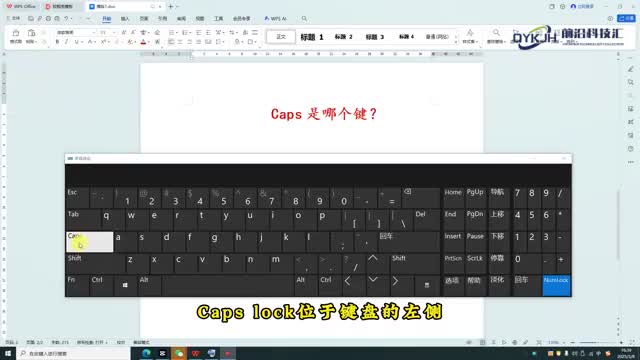Click the underline U icon
The height and width of the screenshot is (360, 640).
click(76, 42)
